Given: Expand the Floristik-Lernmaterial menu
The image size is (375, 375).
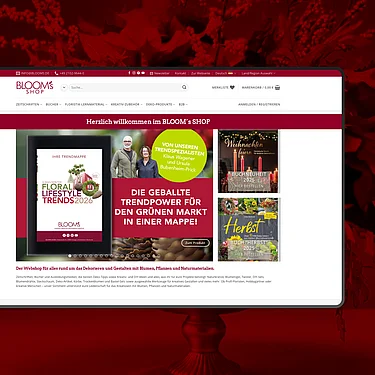Looking at the screenshot, I should tap(86, 104).
